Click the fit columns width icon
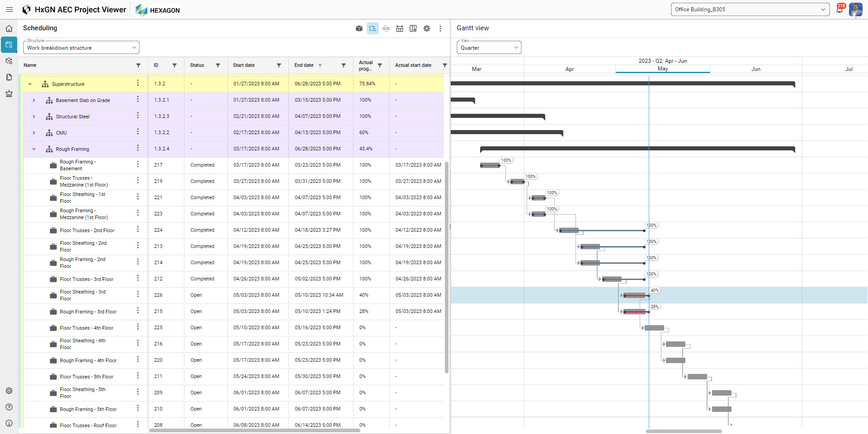This screenshot has height=434, width=868. point(386,28)
